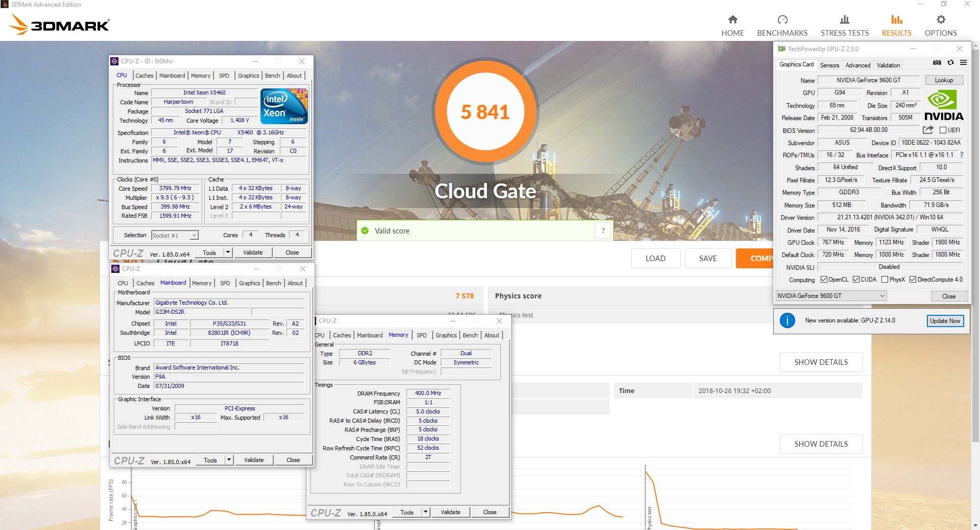This screenshot has width=980, height=530.
Task: Open GPU-Z hamburger menu
Action: (x=963, y=63)
